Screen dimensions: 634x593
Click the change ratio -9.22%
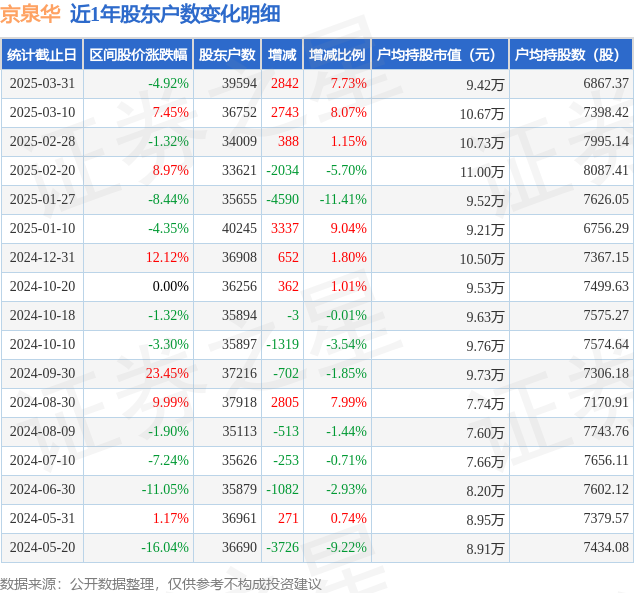(347, 547)
